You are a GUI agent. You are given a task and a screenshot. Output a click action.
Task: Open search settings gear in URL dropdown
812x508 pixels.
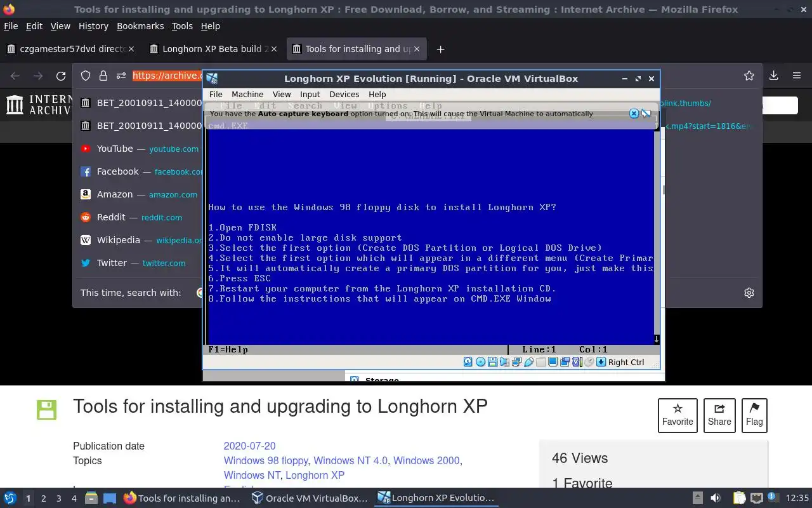tap(749, 293)
